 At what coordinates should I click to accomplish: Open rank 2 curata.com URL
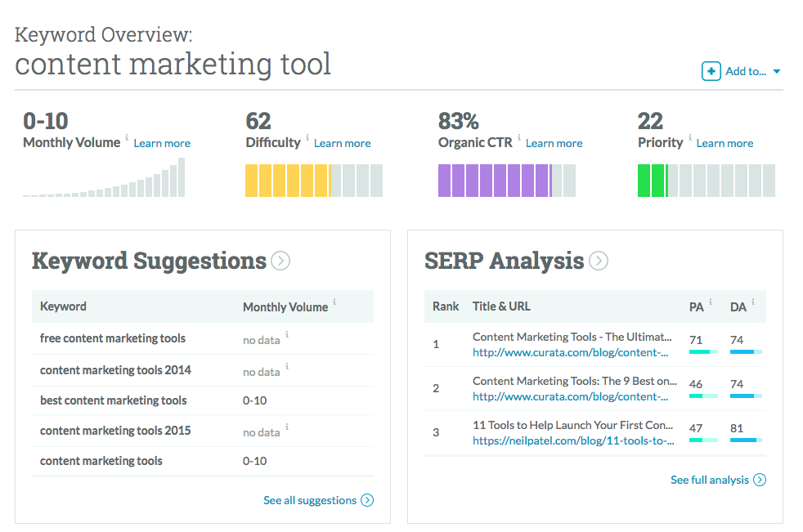570,397
